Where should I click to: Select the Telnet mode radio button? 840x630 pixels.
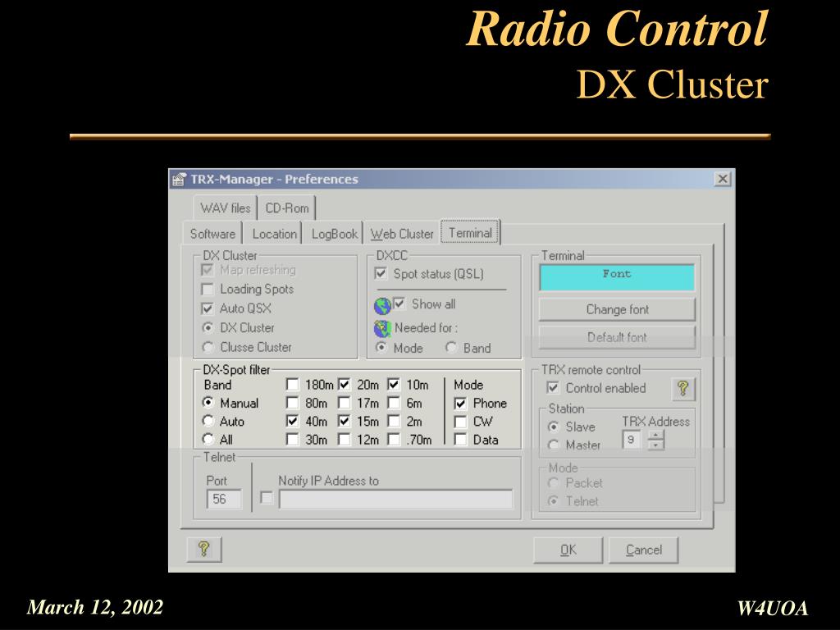pos(554,501)
